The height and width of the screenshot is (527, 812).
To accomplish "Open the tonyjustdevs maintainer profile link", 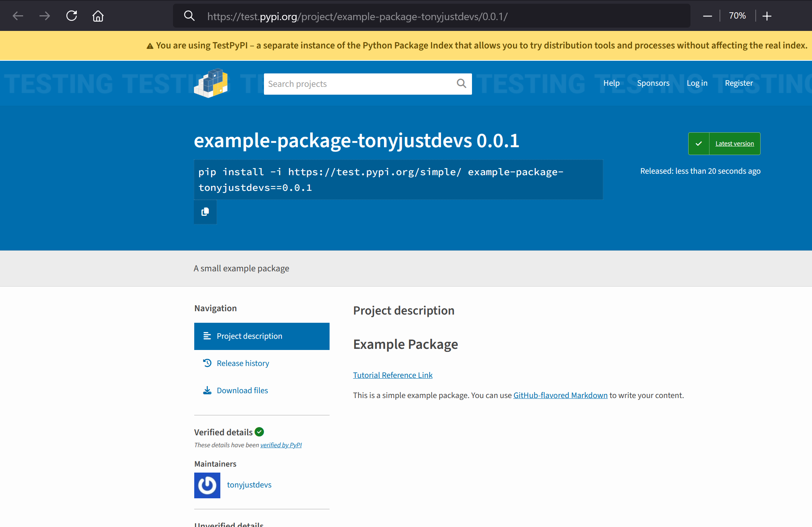I will pyautogui.click(x=249, y=485).
